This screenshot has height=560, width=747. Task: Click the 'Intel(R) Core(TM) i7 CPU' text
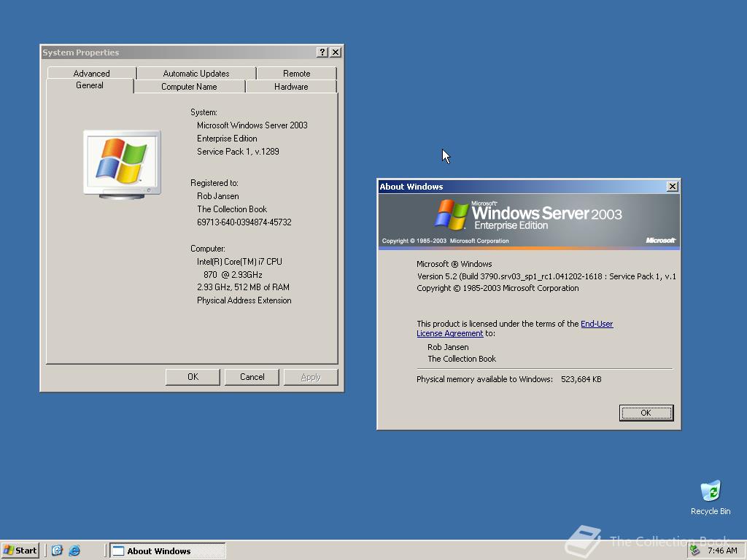(239, 262)
